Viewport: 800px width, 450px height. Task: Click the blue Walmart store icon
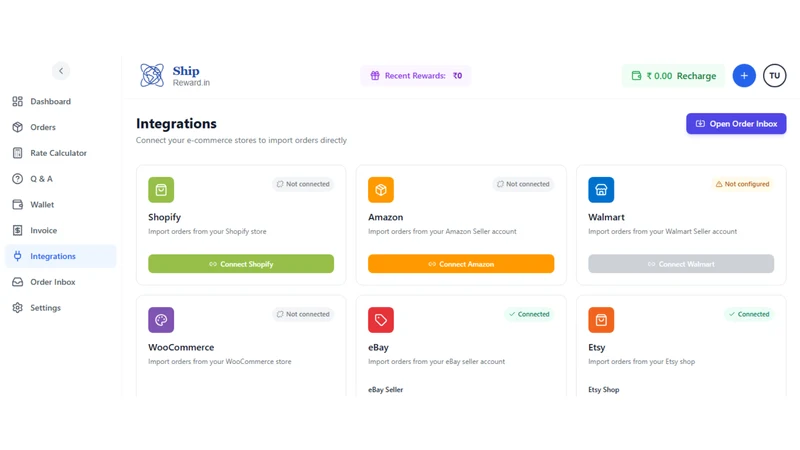(x=601, y=190)
